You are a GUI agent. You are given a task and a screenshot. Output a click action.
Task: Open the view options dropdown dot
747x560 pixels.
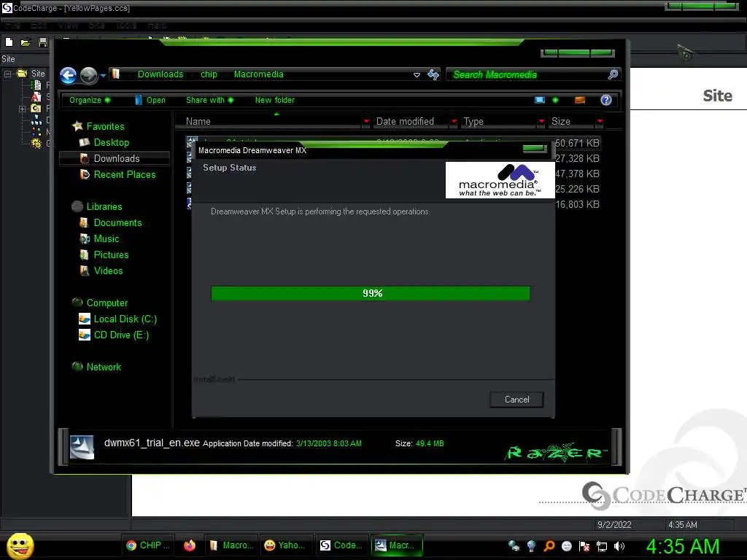tap(555, 100)
